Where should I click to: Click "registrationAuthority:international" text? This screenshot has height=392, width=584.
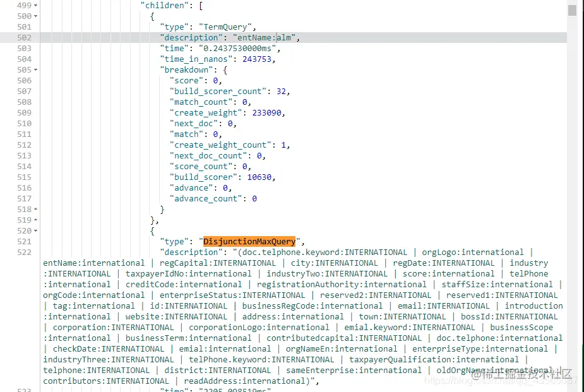pos(342,285)
